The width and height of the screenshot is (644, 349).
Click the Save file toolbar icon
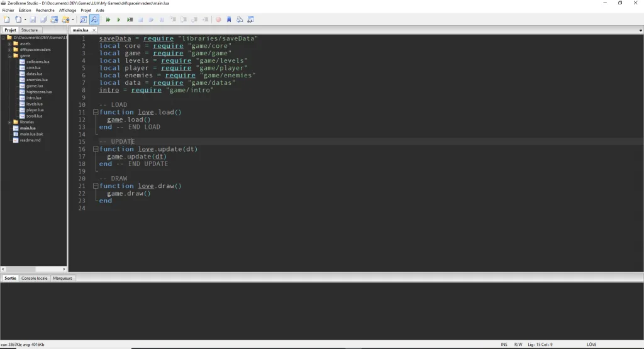coord(33,19)
